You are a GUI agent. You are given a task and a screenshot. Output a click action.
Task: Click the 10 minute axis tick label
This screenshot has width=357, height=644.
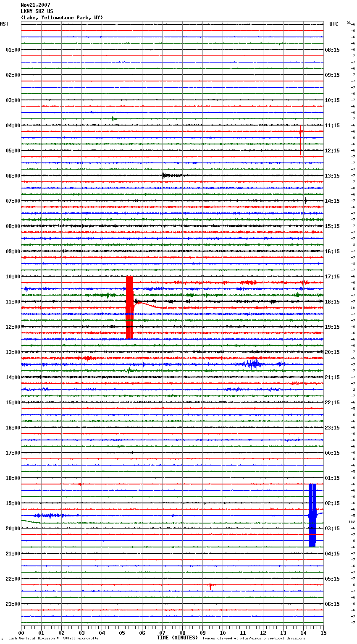click(223, 633)
